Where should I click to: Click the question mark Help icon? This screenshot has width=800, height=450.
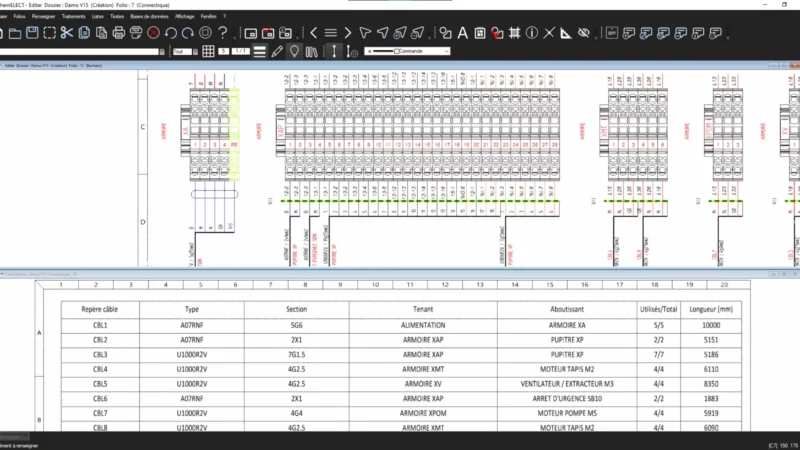click(223, 33)
